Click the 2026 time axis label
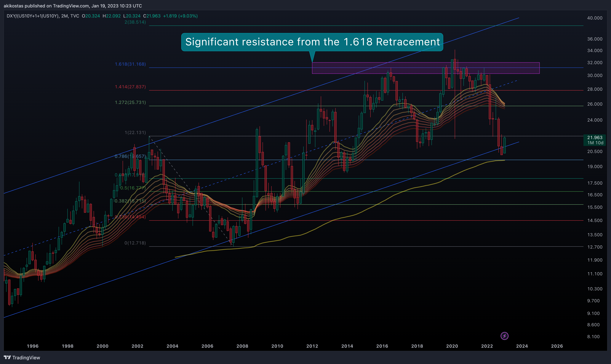The width and height of the screenshot is (611, 364). (x=557, y=346)
